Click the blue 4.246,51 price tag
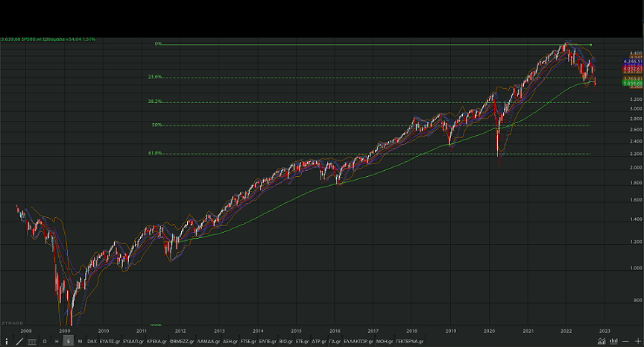The image size is (644, 347). 633,62
